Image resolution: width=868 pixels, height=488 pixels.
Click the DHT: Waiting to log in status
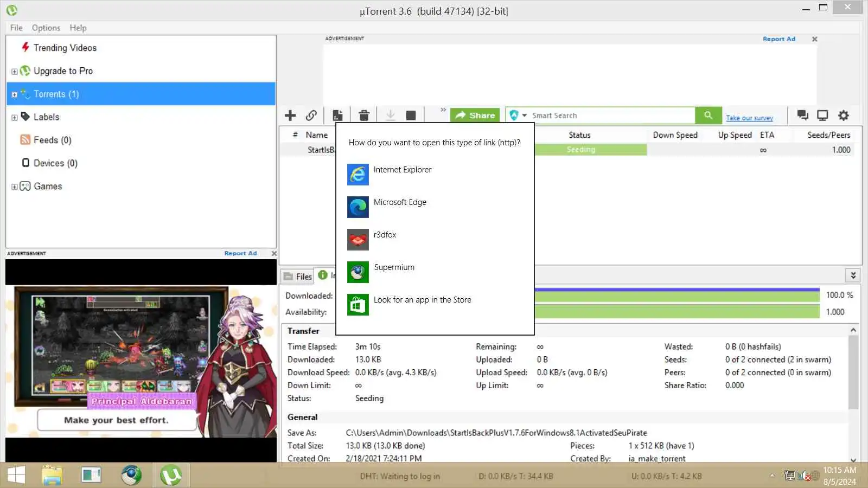point(400,476)
